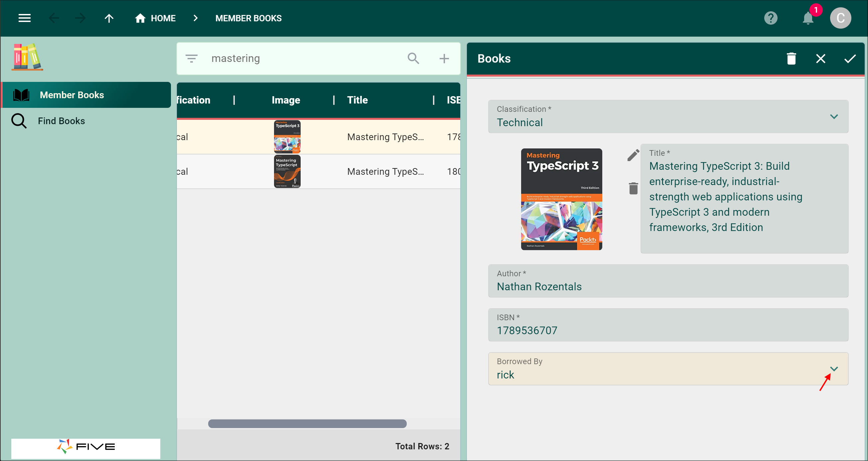The width and height of the screenshot is (868, 461).
Task: Click the breadcrumb chevron separator
Action: pyautogui.click(x=196, y=18)
